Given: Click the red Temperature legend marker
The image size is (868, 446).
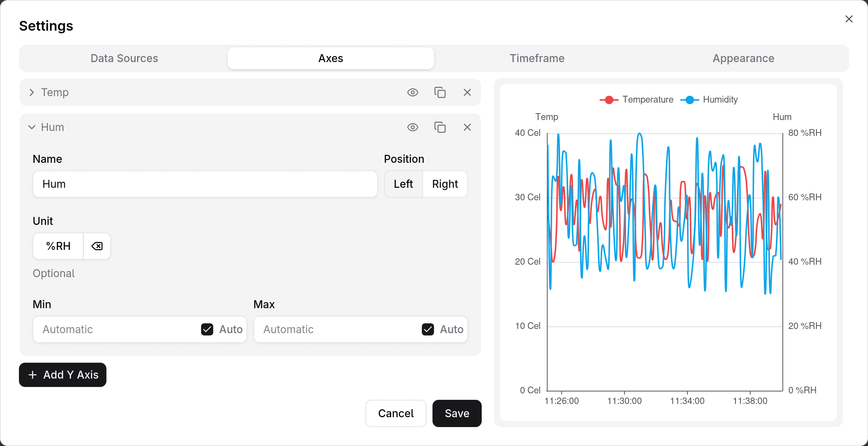Looking at the screenshot, I should (609, 100).
